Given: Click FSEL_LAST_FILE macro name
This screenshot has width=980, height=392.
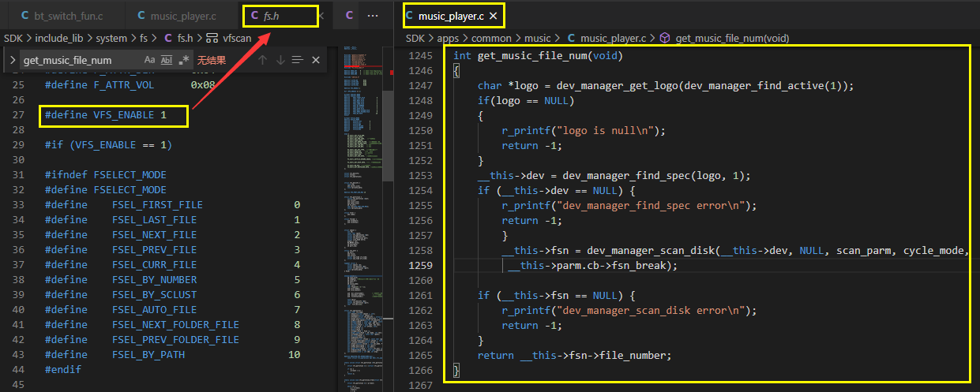Looking at the screenshot, I should click(x=154, y=220).
